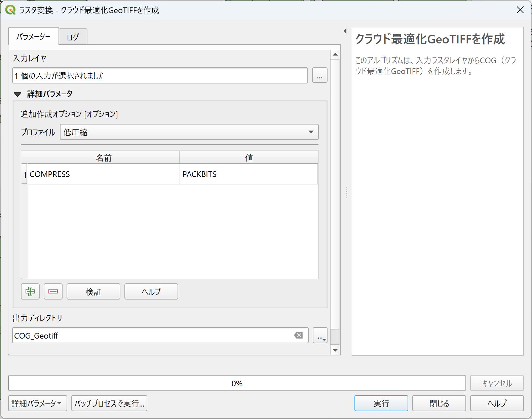Click the キャンセル button
This screenshot has height=419, width=532.
[x=497, y=383]
